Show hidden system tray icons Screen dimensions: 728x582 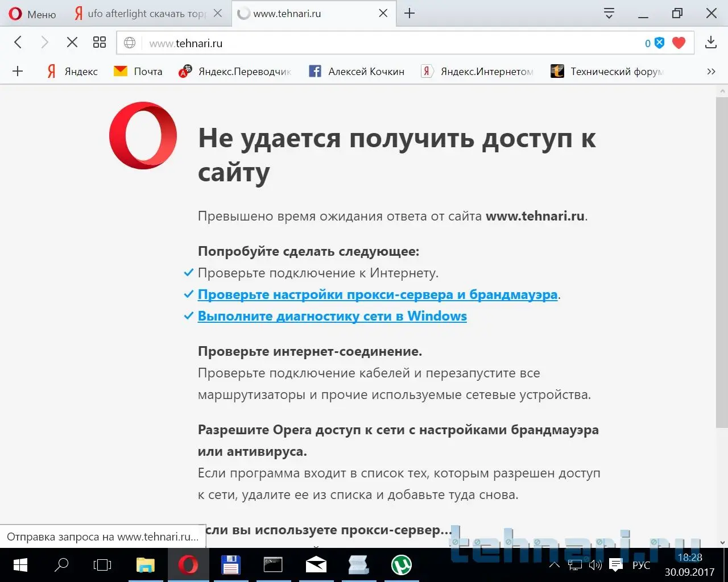click(554, 565)
